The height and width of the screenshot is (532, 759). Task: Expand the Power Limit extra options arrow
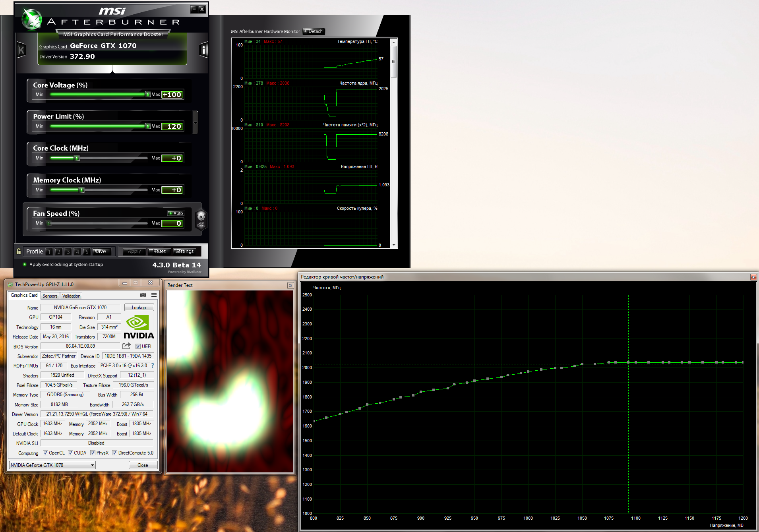[x=195, y=123]
